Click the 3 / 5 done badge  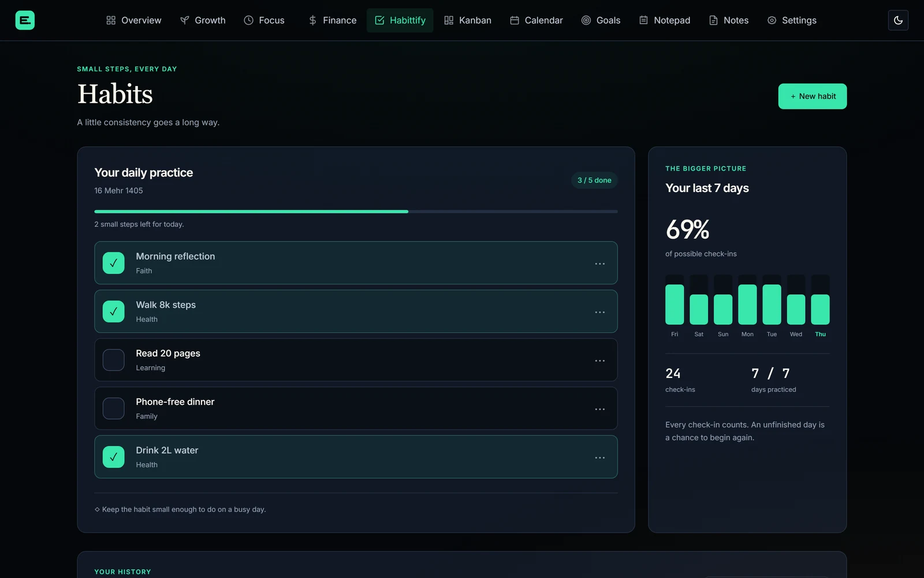(594, 180)
